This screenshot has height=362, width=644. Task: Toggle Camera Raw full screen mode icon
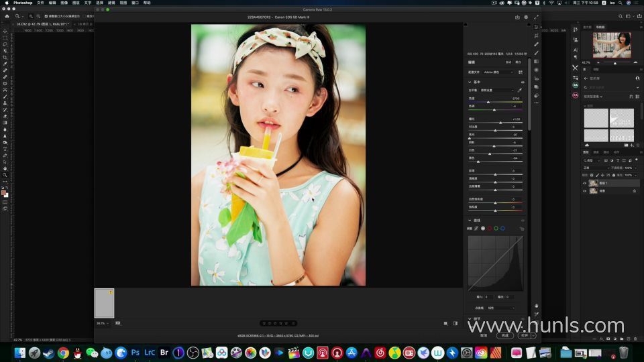pos(537,17)
